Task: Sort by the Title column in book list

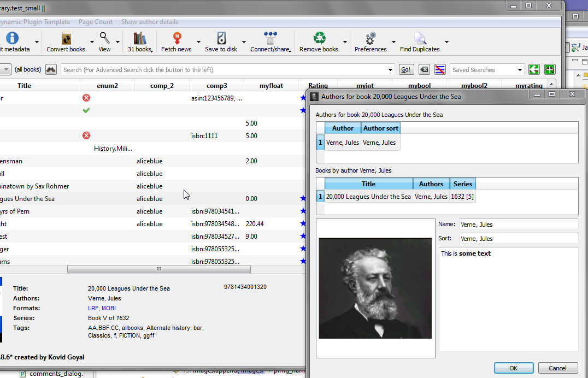Action: [x=25, y=86]
